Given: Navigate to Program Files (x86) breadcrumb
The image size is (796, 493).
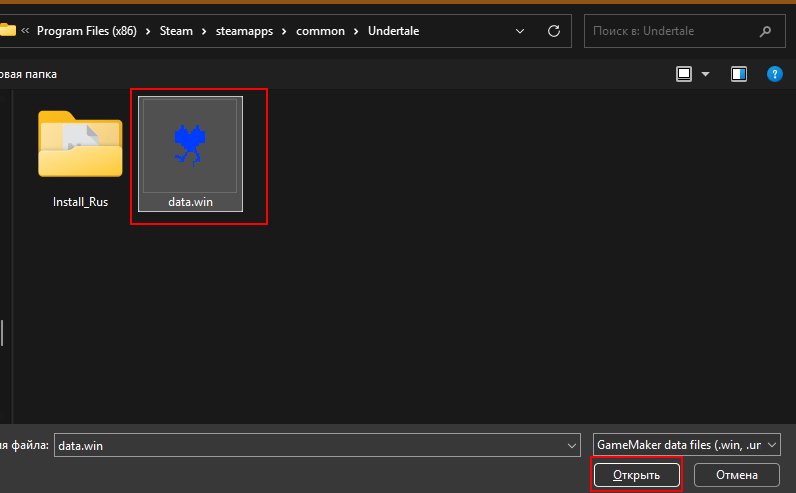Looking at the screenshot, I should [x=87, y=31].
